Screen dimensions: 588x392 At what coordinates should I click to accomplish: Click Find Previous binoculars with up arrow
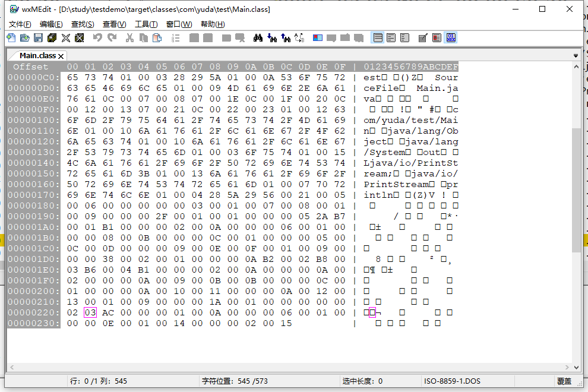coord(286,38)
